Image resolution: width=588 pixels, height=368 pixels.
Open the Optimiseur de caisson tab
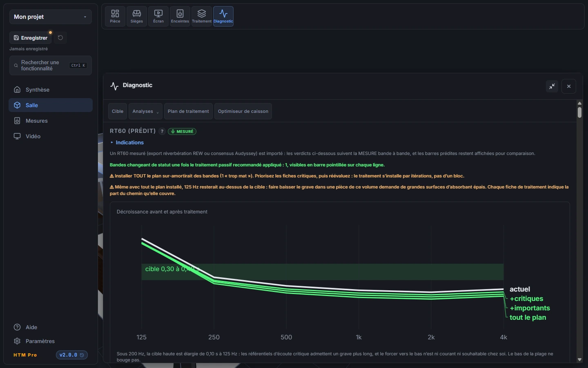click(x=243, y=111)
